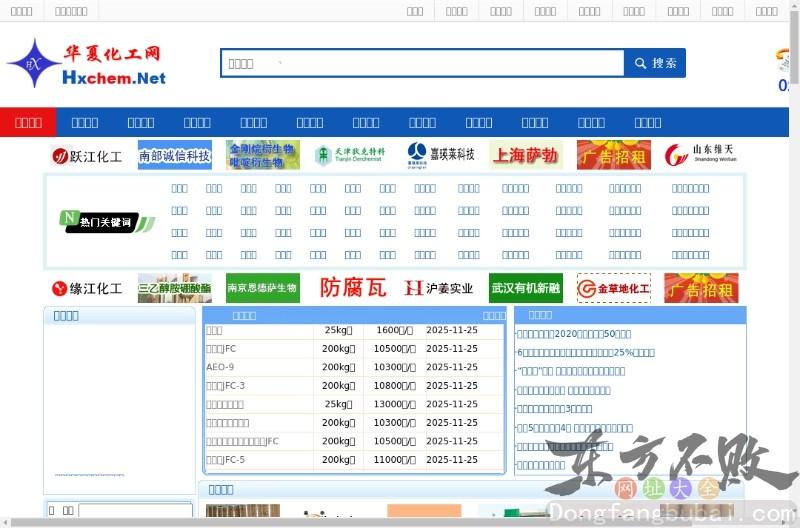Open the 三乙醇胺硼酸酯 banner ad
The image size is (800, 528).
[x=174, y=288]
